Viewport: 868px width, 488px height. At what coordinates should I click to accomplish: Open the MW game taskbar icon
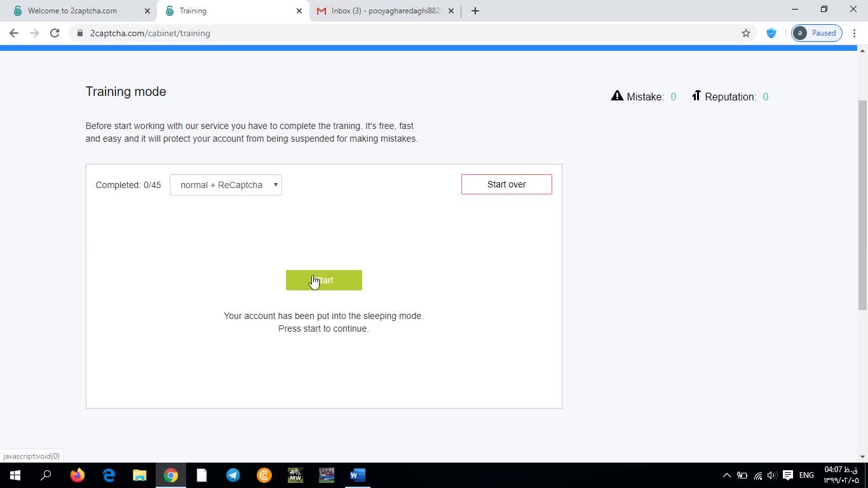click(295, 475)
